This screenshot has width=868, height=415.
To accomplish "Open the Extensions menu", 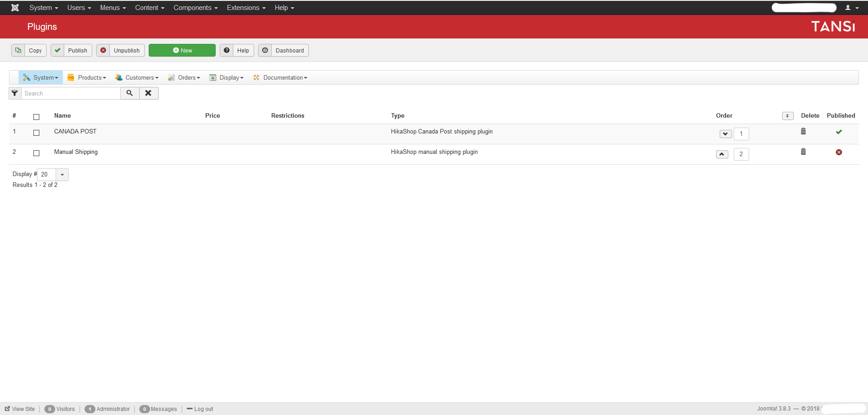I will pos(246,8).
